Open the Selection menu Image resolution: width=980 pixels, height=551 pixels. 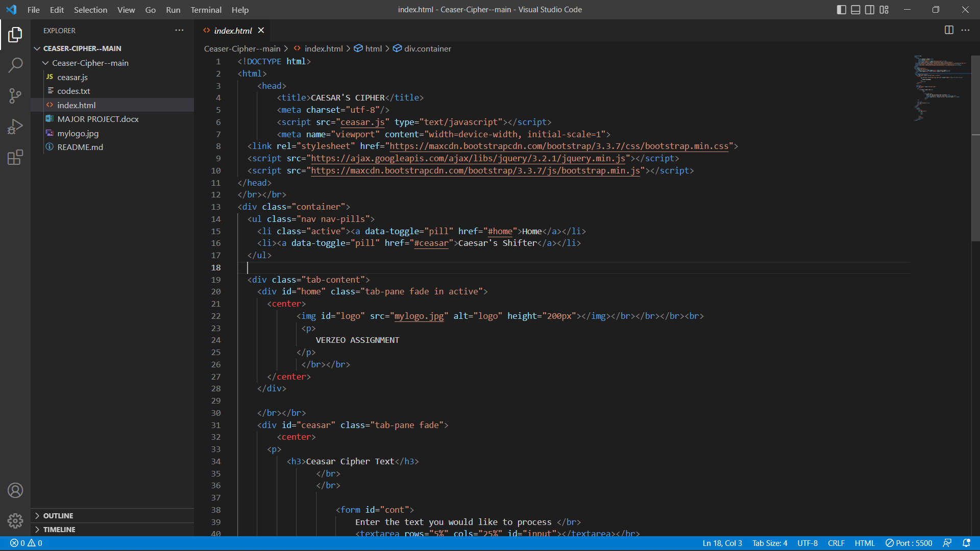[x=90, y=10]
